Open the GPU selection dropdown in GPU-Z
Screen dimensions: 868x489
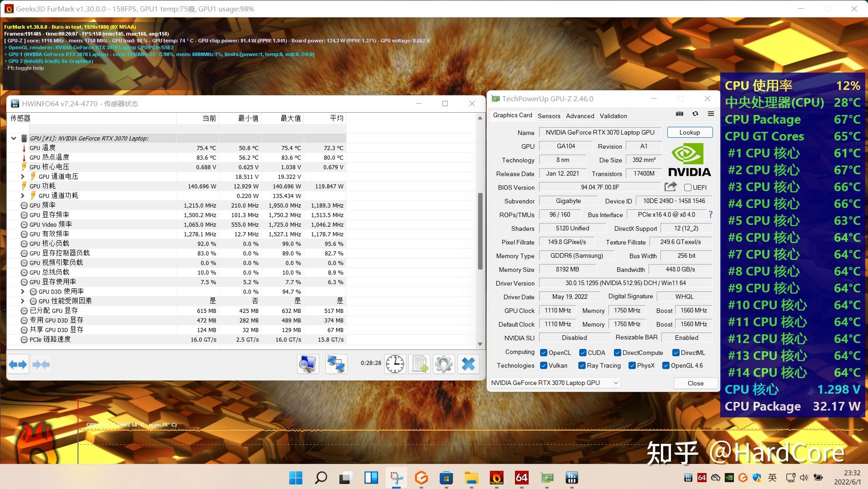tap(555, 383)
